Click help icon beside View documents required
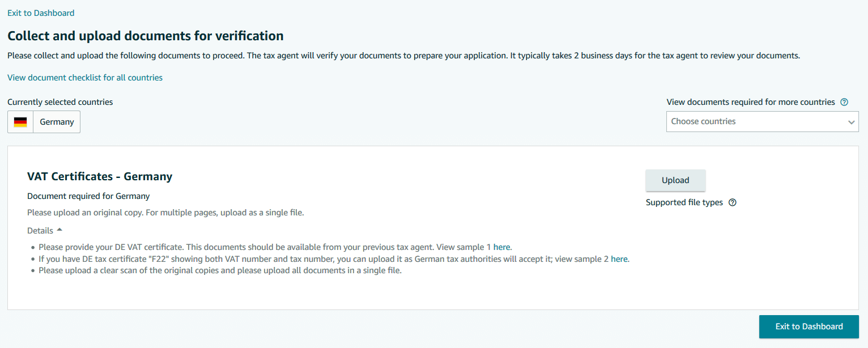The height and width of the screenshot is (348, 868). [844, 102]
